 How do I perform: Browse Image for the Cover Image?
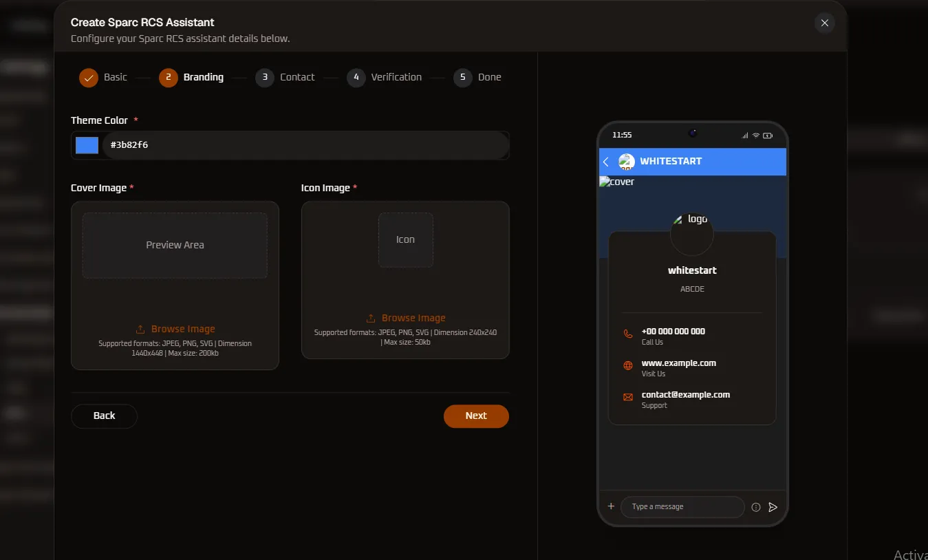pyautogui.click(x=175, y=329)
